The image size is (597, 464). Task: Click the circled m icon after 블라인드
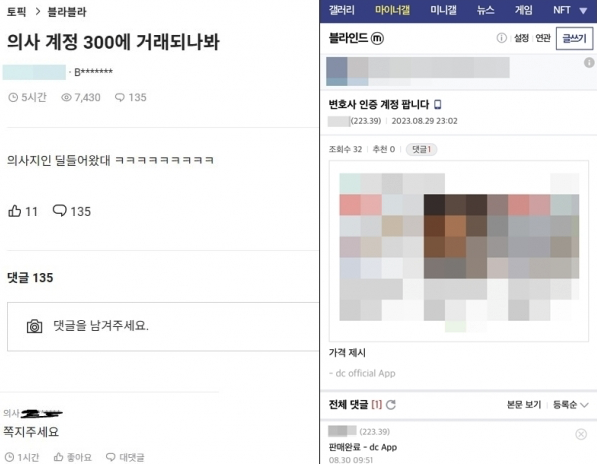tap(377, 38)
